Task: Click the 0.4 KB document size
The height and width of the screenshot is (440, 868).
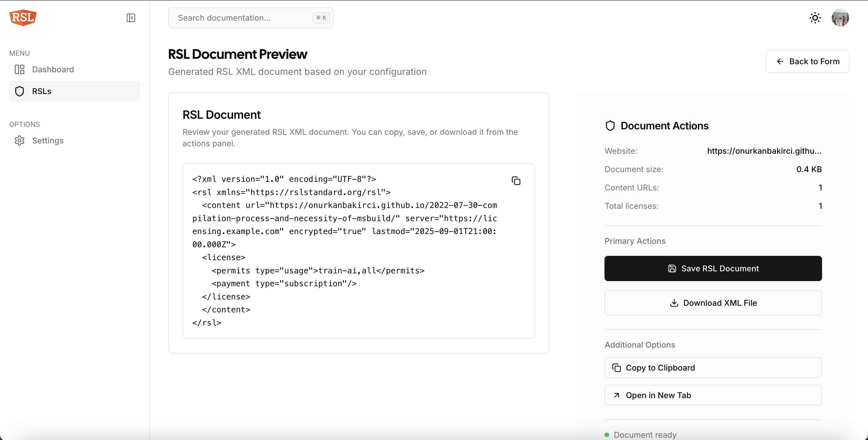Action: (x=809, y=169)
